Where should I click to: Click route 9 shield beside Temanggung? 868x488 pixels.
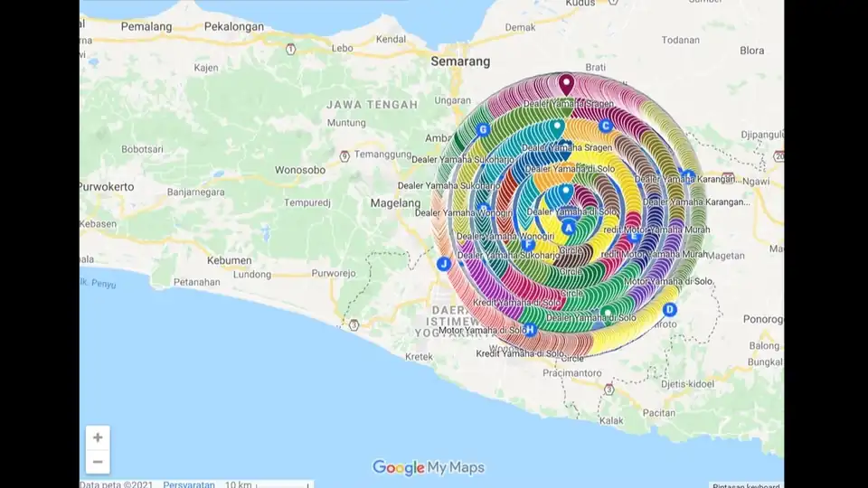pyautogui.click(x=344, y=156)
